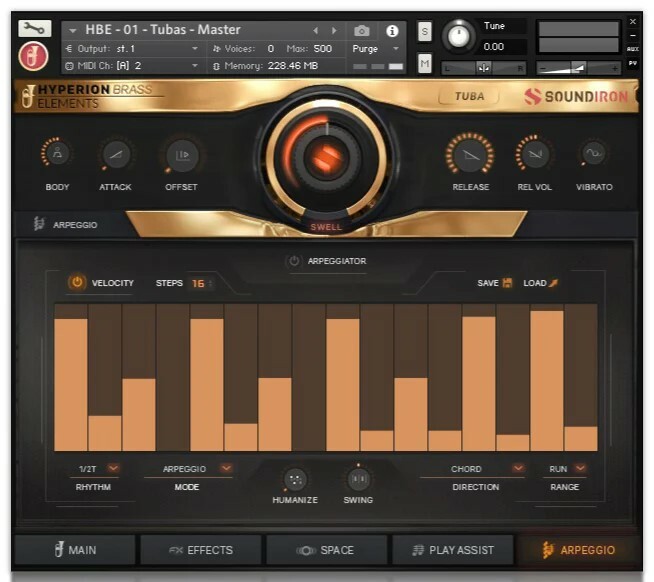Set velocity of step 1 bar

pyautogui.click(x=71, y=377)
